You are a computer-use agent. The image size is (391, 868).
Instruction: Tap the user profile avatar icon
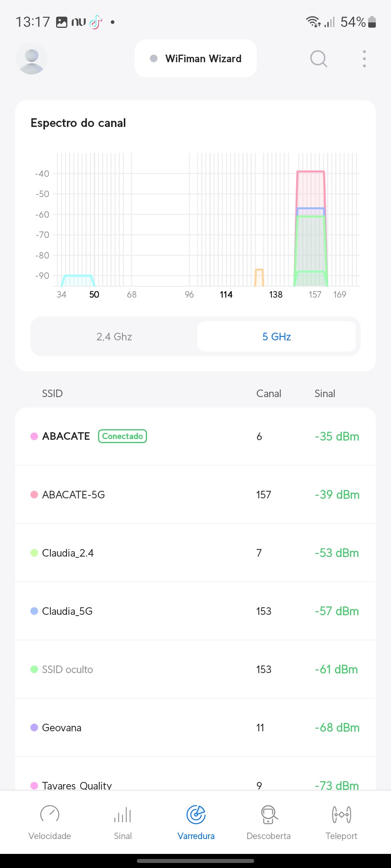[31, 59]
